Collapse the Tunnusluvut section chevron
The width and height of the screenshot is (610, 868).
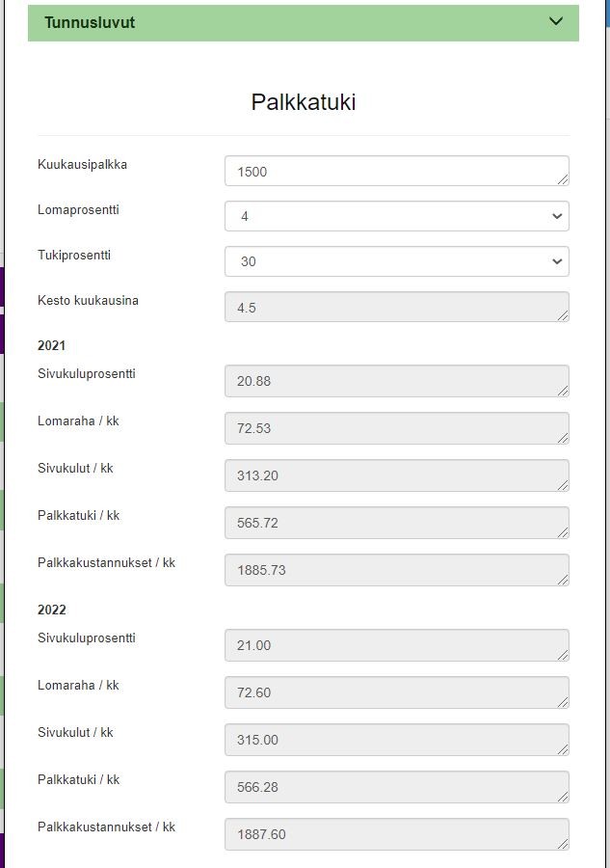coord(556,21)
